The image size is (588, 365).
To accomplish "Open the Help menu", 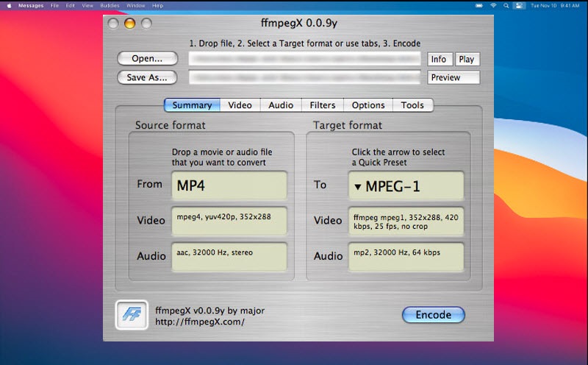I will pos(157,6).
